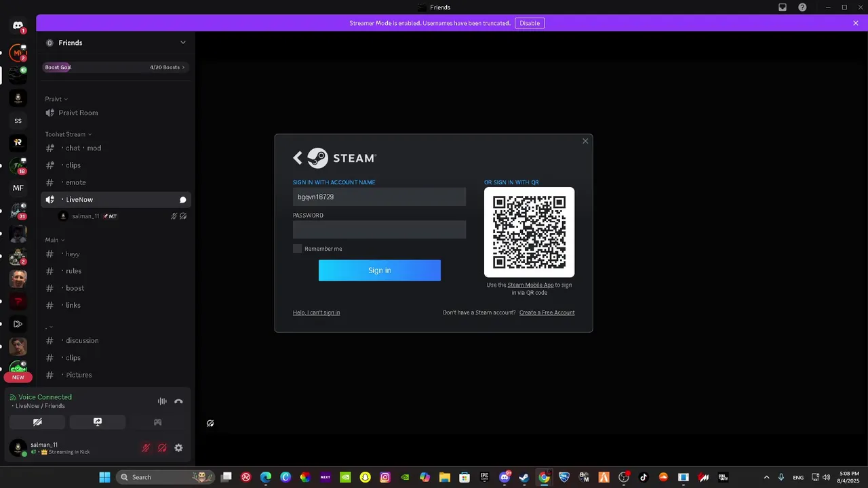The height and width of the screenshot is (488, 868).
Task: Open the MF server in sidebar
Action: 18,188
